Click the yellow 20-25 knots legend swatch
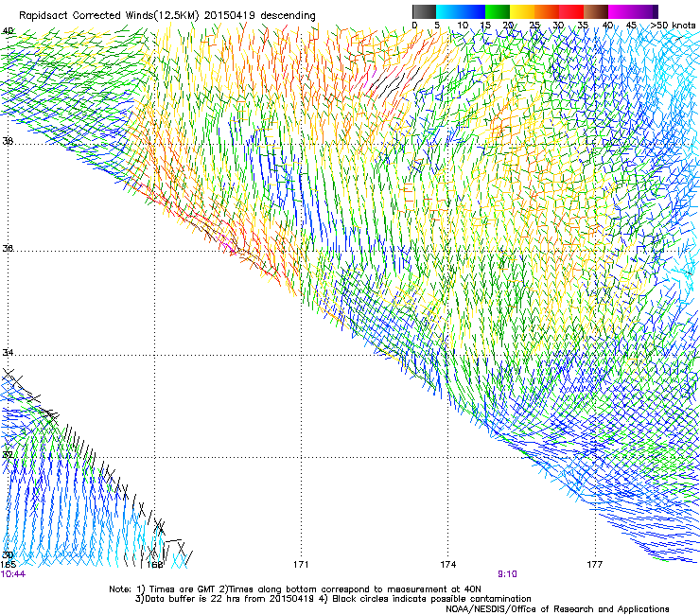 tap(522, 11)
